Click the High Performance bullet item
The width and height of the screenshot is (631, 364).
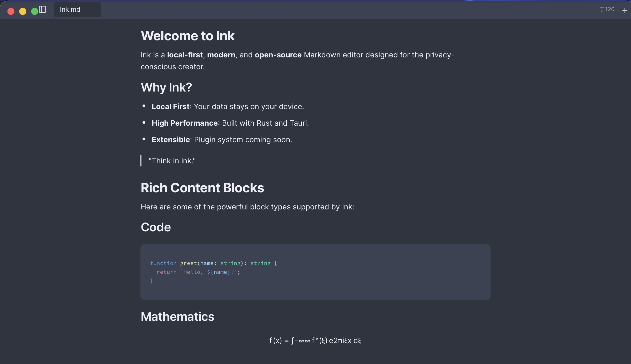point(230,123)
